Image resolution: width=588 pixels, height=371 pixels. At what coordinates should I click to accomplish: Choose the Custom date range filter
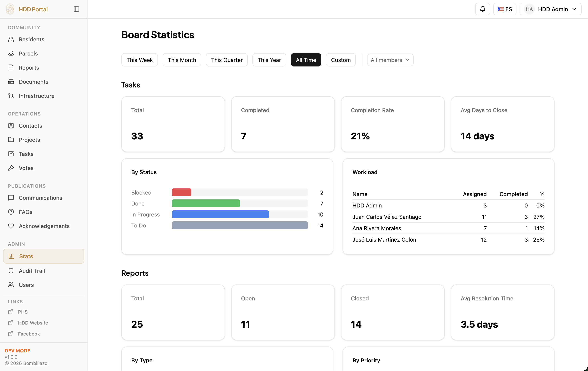pyautogui.click(x=341, y=60)
